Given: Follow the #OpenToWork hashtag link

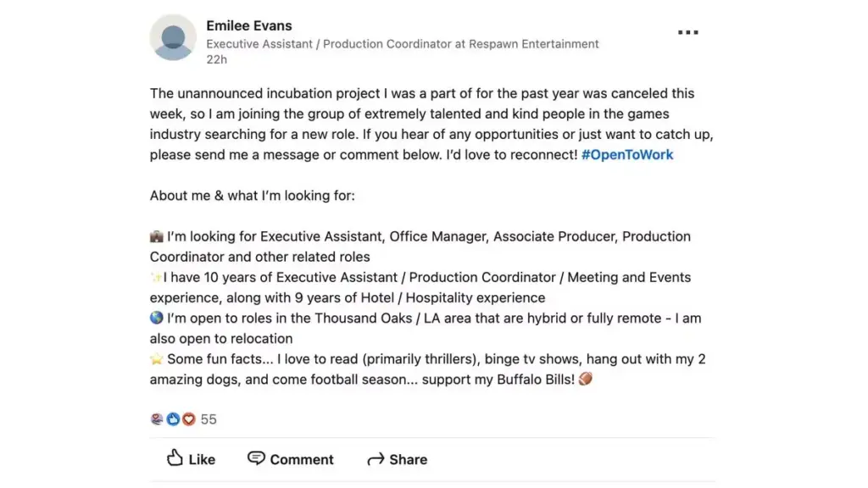Looking at the screenshot, I should pyautogui.click(x=627, y=155).
